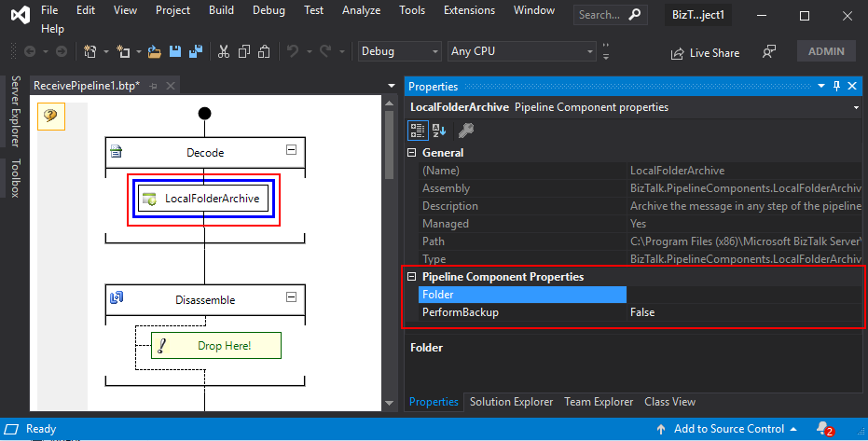
Task: Open Property Pages wrench icon
Action: click(466, 131)
